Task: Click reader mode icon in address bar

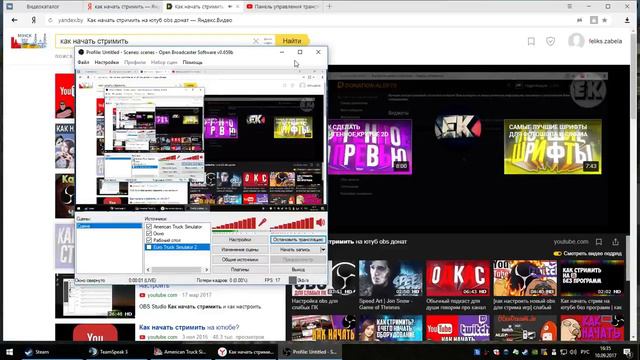Action: [x=579, y=20]
